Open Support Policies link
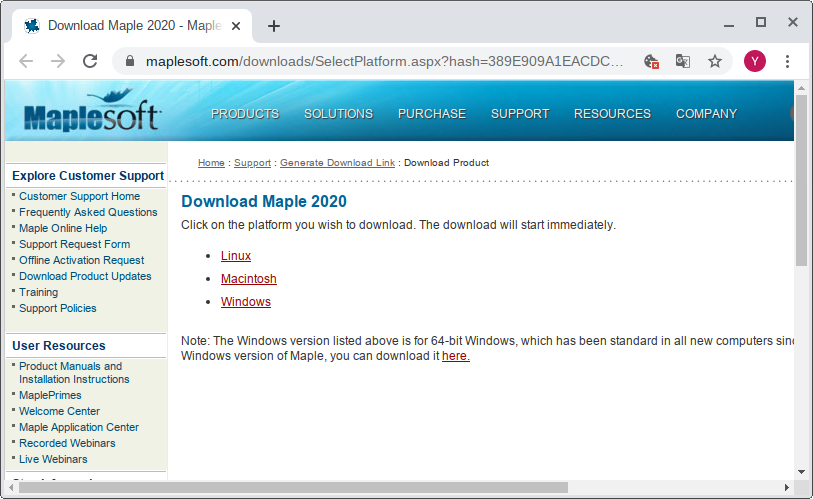Image resolution: width=813 pixels, height=499 pixels. pyautogui.click(x=58, y=309)
